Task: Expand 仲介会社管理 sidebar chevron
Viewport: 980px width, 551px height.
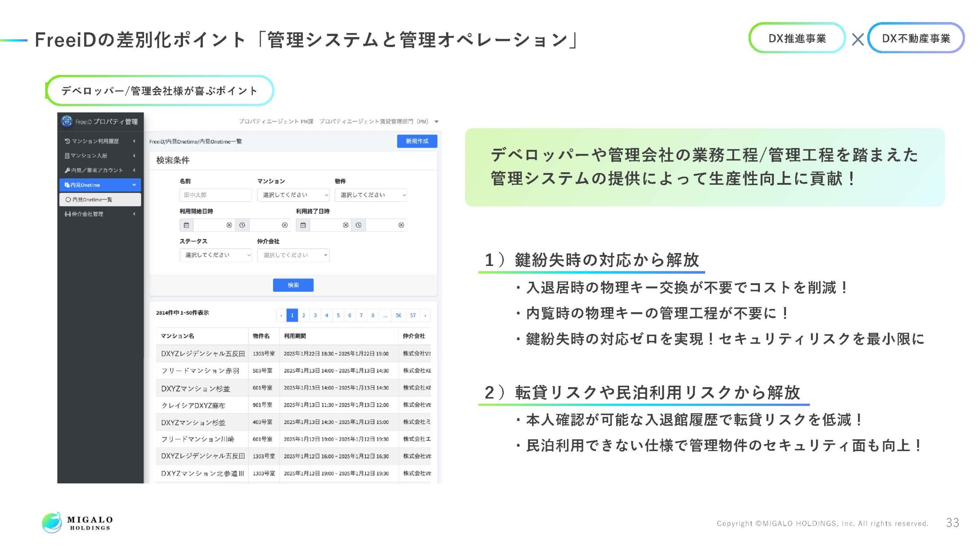Action: tap(134, 214)
